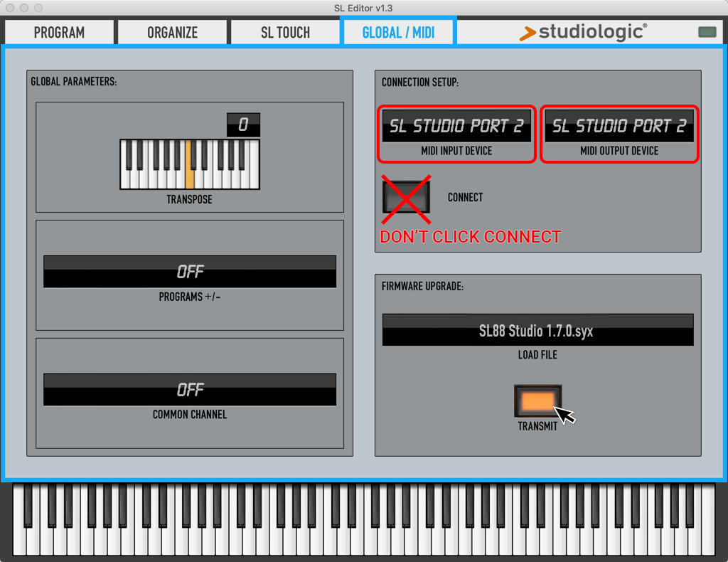The width and height of the screenshot is (728, 562).
Task: Click the COMMON CHANNEL label
Action: tap(189, 414)
